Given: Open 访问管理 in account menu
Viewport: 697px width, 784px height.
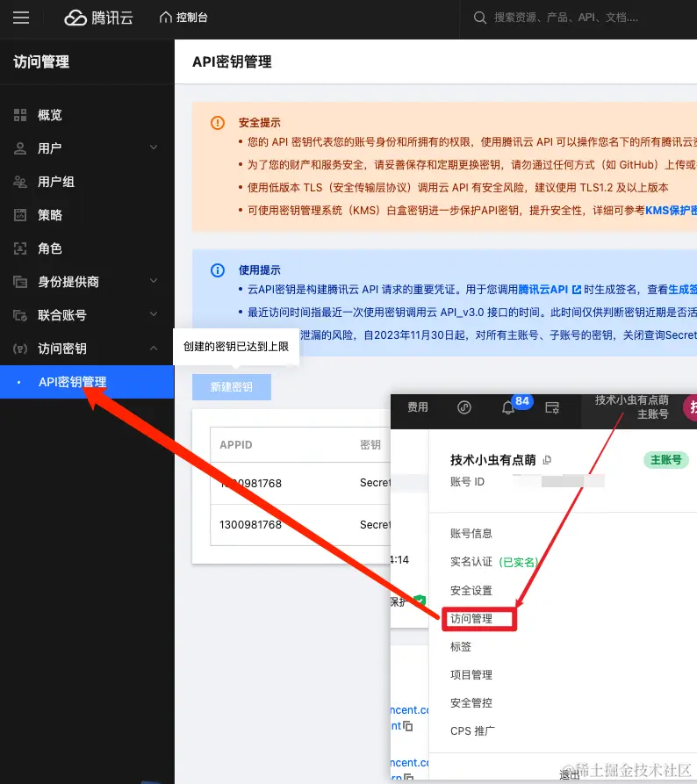Looking at the screenshot, I should [471, 618].
